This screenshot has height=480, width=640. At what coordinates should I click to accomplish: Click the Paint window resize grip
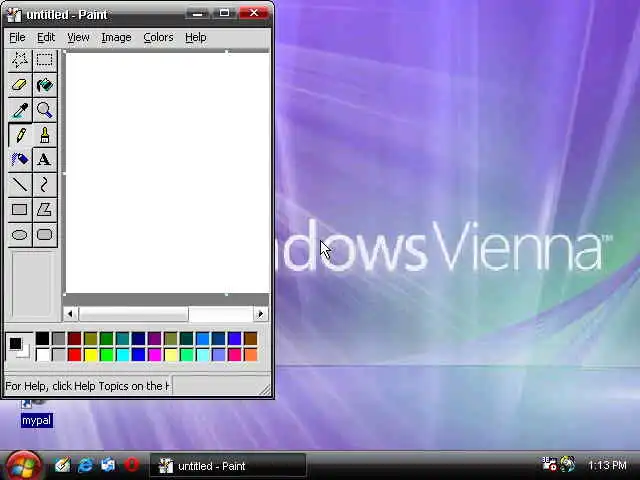coord(265,390)
